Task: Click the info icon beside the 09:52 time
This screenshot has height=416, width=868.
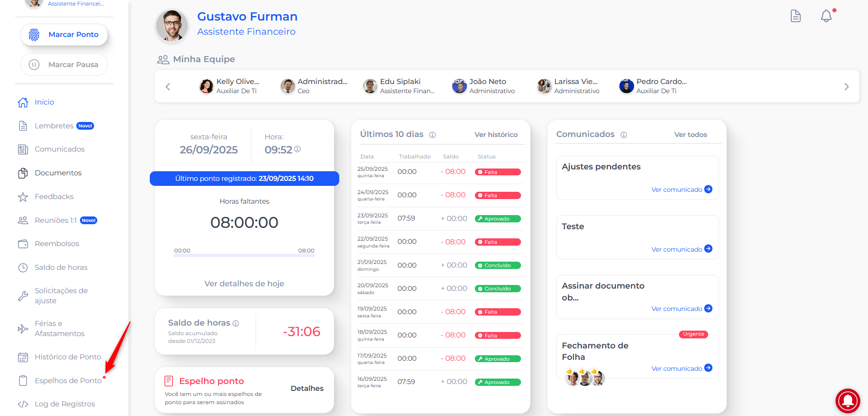Action: click(297, 149)
